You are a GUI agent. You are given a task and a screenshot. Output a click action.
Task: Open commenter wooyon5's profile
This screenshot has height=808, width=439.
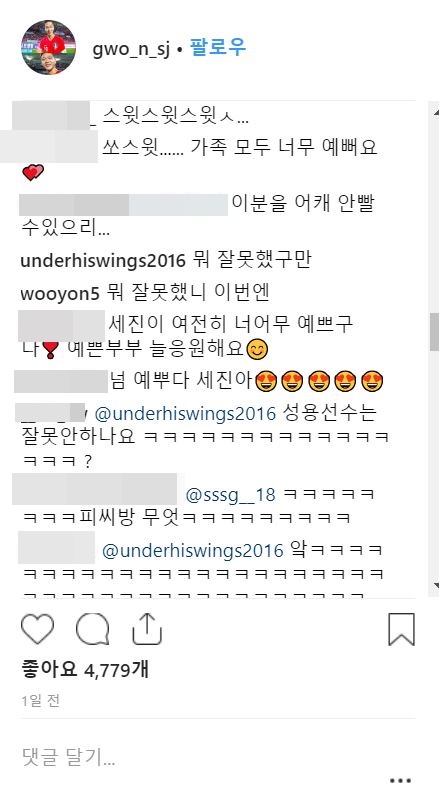(x=60, y=293)
